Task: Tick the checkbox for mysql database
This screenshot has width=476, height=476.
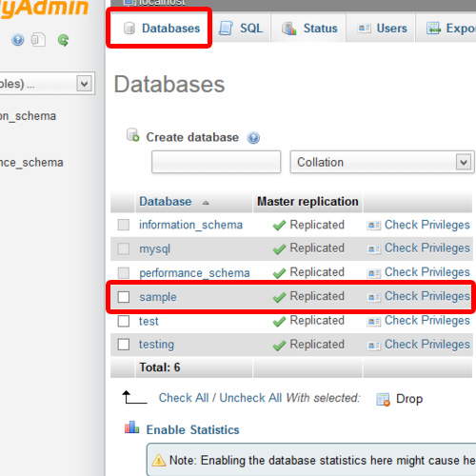Action: 124,248
